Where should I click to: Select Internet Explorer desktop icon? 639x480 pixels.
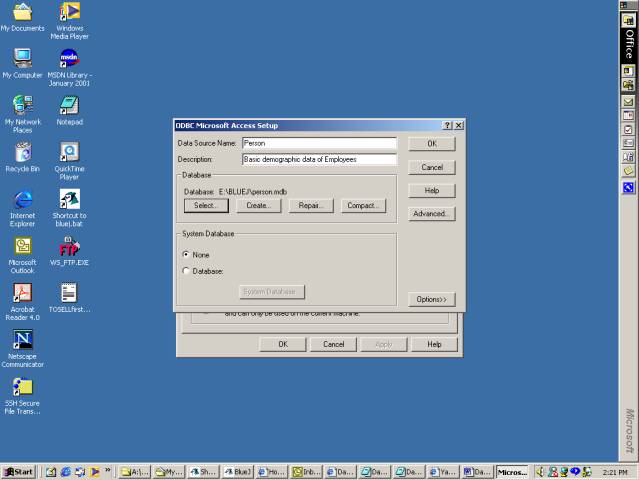pyautogui.click(x=22, y=208)
